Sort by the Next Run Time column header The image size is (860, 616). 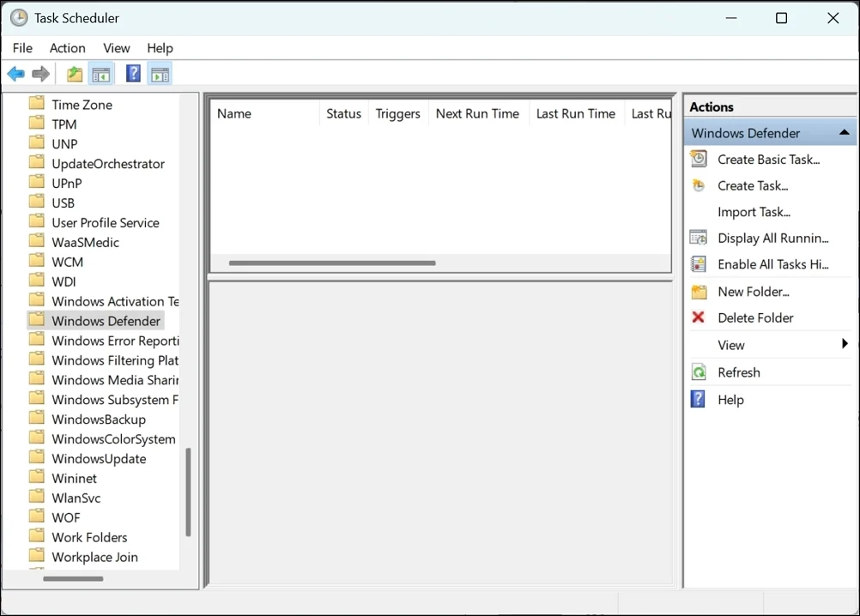point(478,114)
